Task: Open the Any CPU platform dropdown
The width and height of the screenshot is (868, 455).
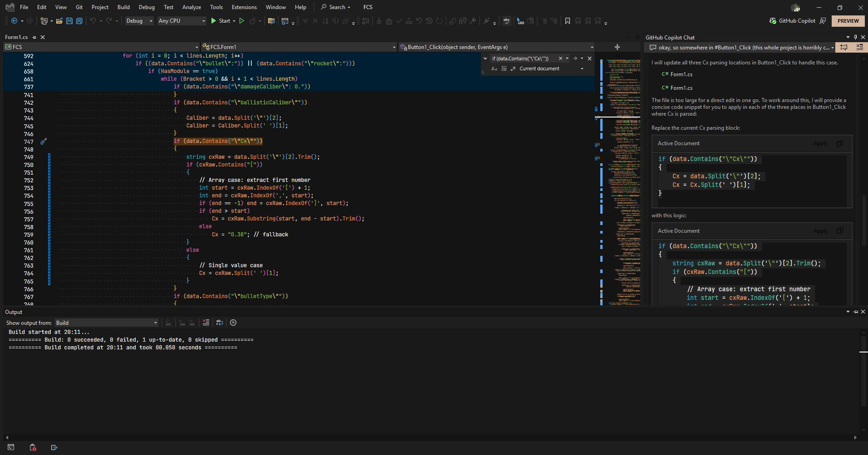Action: [x=181, y=21]
